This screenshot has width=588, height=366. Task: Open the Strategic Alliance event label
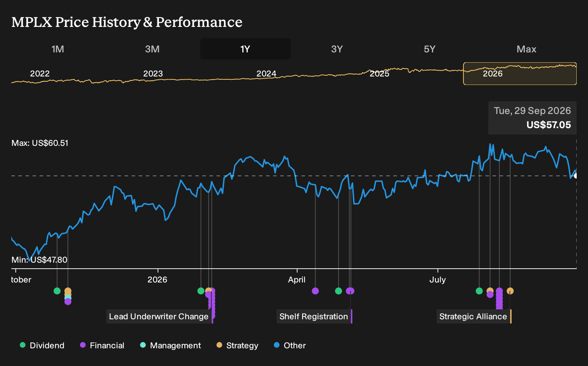pos(473,316)
